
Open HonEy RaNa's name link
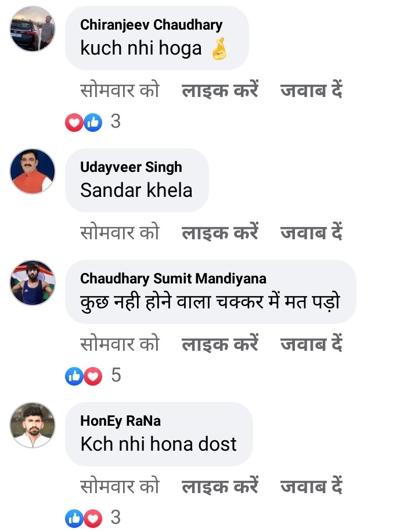pyautogui.click(x=121, y=420)
